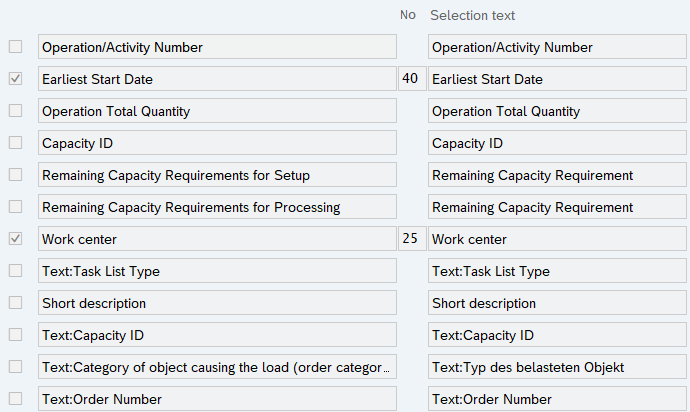Select checkbox for Text:Category of object causing load
690x412 pixels.
click(15, 367)
